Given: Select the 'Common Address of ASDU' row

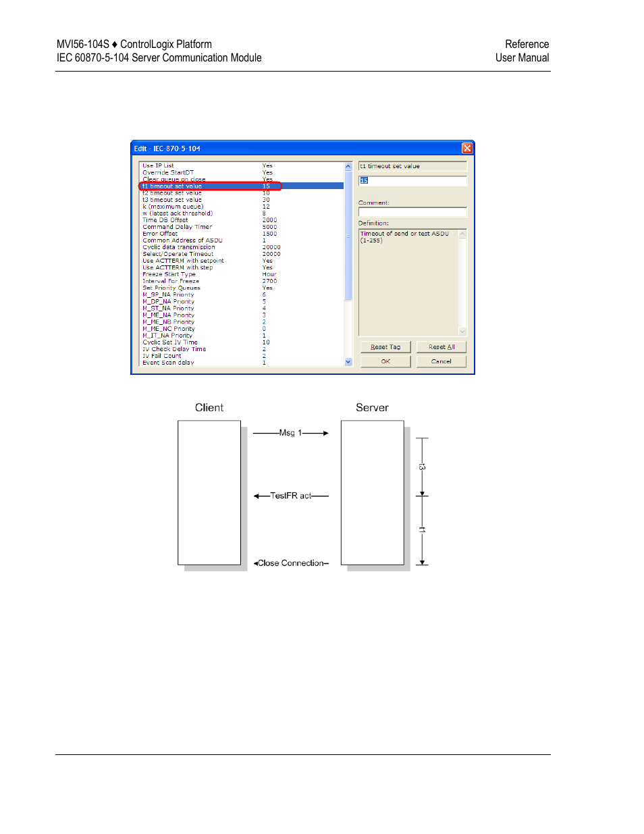Looking at the screenshot, I should [242, 240].
